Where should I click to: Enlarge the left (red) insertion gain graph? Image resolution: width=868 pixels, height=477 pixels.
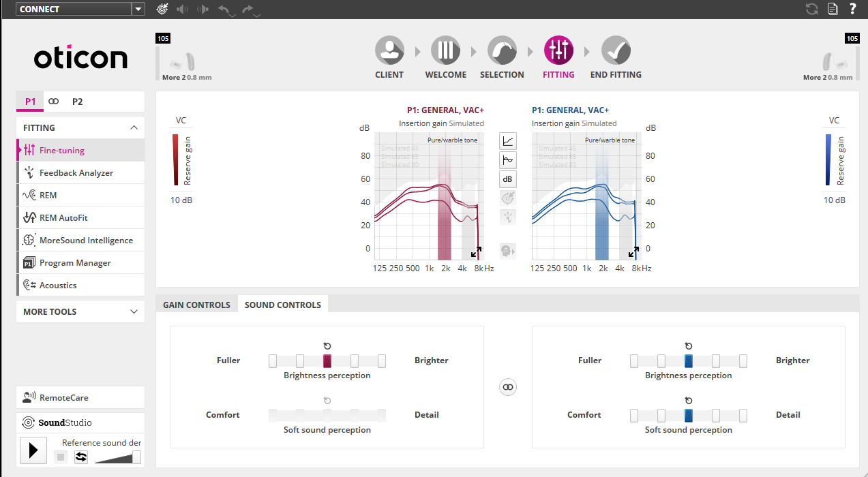click(x=476, y=253)
